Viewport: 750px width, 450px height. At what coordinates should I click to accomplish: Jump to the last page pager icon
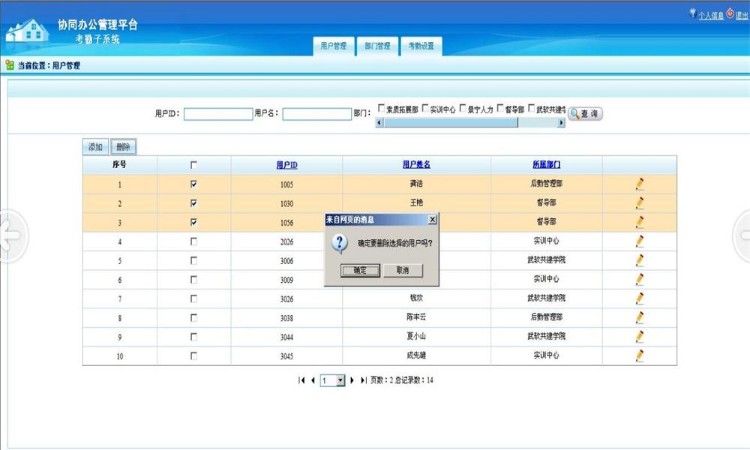[x=364, y=380]
